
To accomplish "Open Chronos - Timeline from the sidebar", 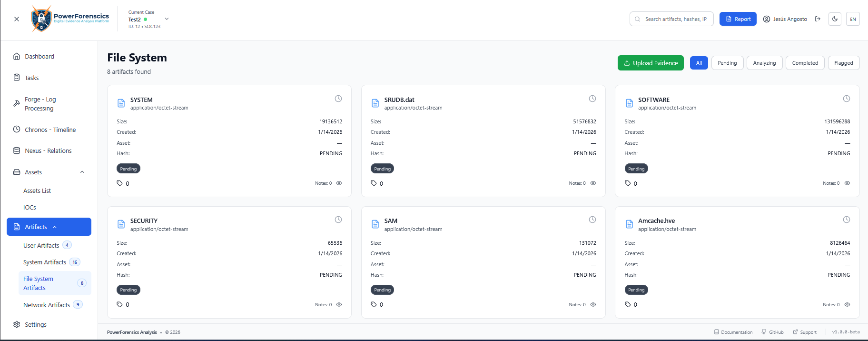I will pyautogui.click(x=50, y=130).
